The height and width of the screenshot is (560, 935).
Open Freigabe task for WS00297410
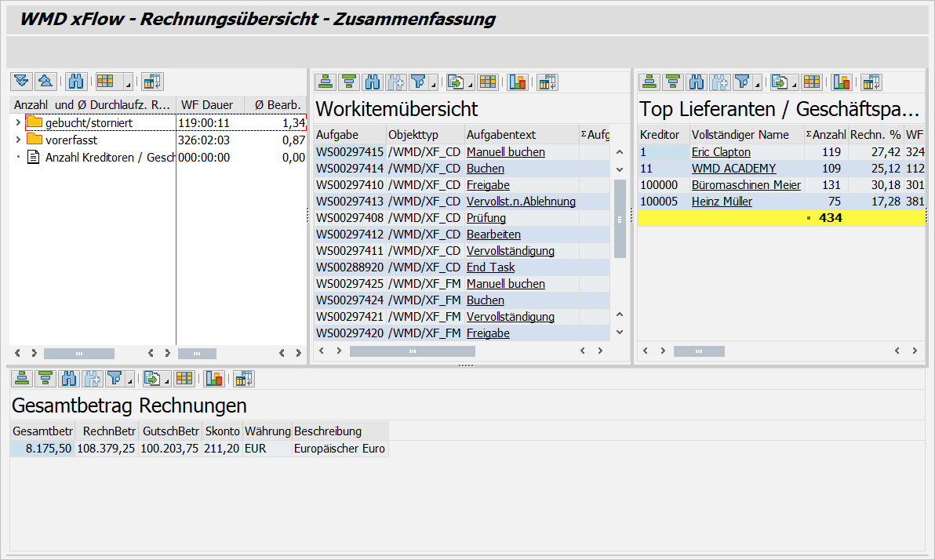pos(486,184)
